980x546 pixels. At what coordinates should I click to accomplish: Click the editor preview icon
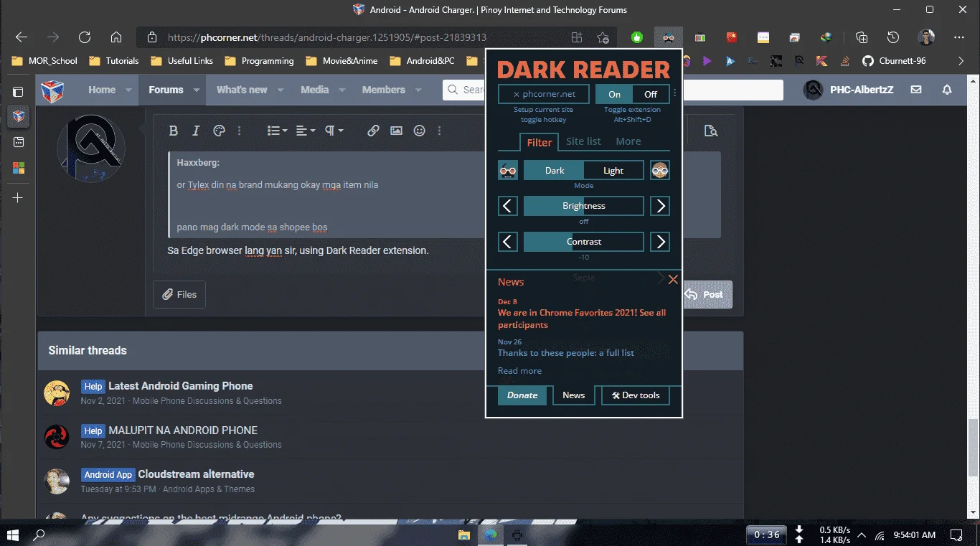pyautogui.click(x=710, y=131)
